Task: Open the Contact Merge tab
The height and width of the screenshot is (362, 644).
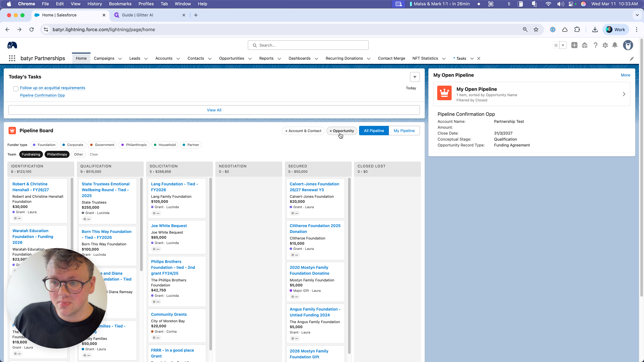Action: (x=391, y=58)
